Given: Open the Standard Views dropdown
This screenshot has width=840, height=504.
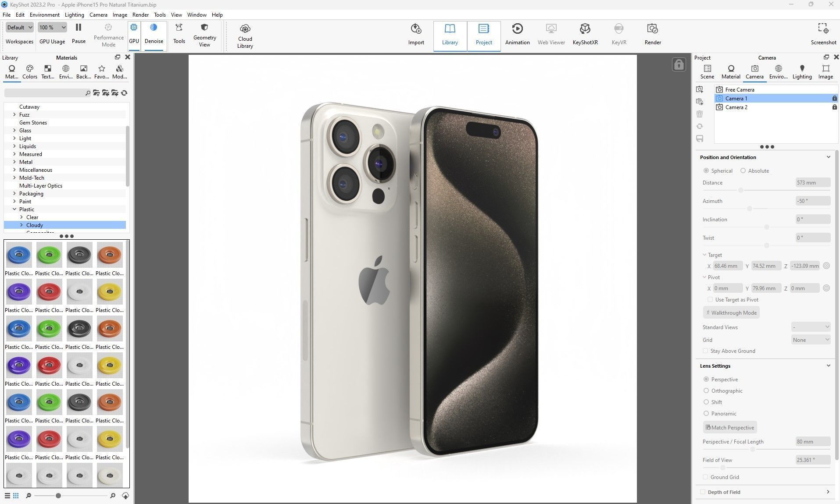Looking at the screenshot, I should click(x=811, y=327).
